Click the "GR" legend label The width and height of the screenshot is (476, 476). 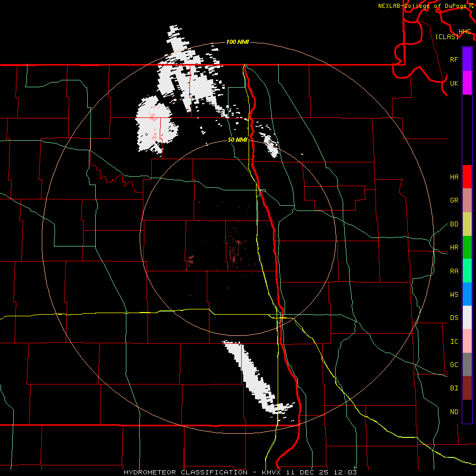click(454, 200)
